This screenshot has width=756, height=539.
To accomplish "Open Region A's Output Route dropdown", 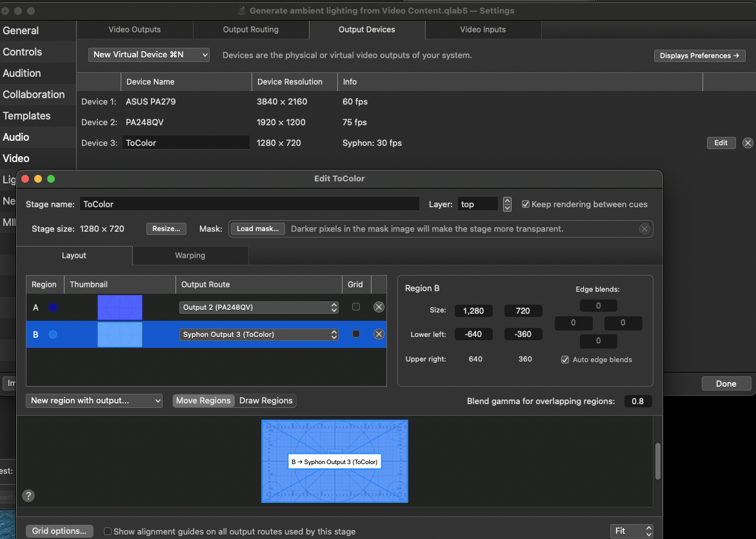I will click(x=259, y=307).
